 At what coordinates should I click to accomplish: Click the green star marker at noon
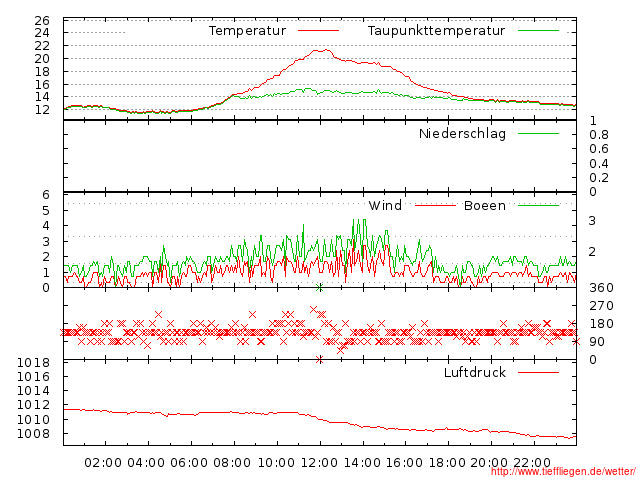tap(320, 288)
